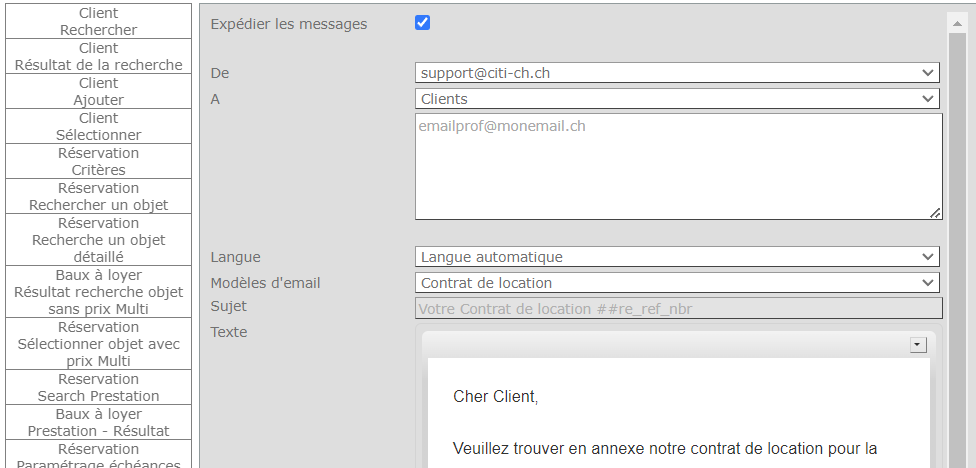Select Réservation Rechercher un objet
This screenshot has height=468, width=976.
tap(98, 196)
